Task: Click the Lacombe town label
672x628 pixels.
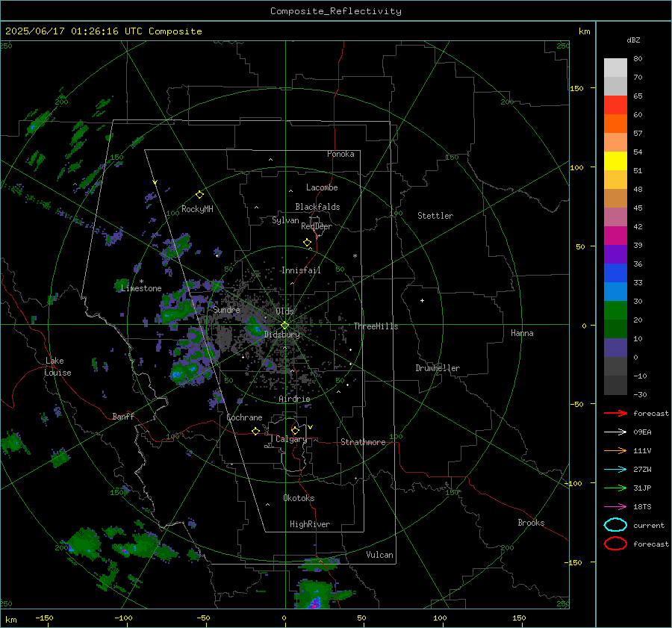Action: point(322,187)
